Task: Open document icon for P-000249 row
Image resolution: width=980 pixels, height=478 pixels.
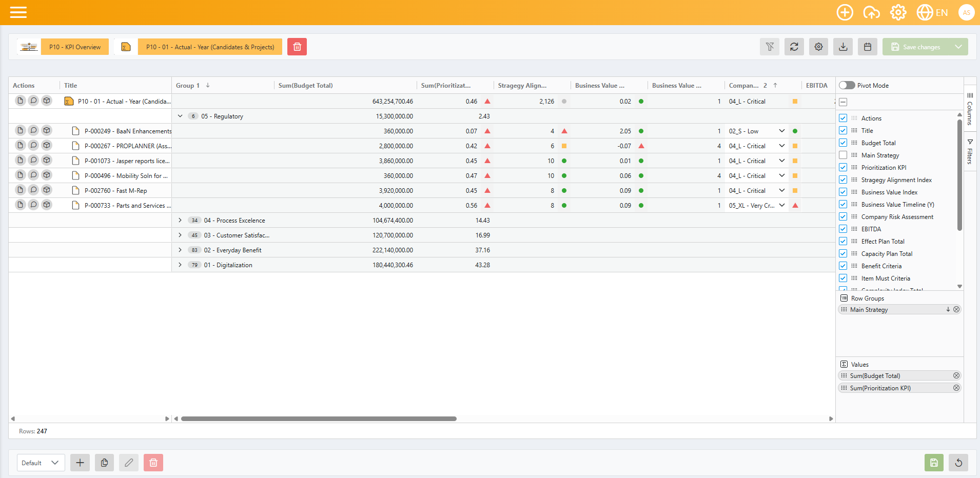Action: click(x=20, y=131)
